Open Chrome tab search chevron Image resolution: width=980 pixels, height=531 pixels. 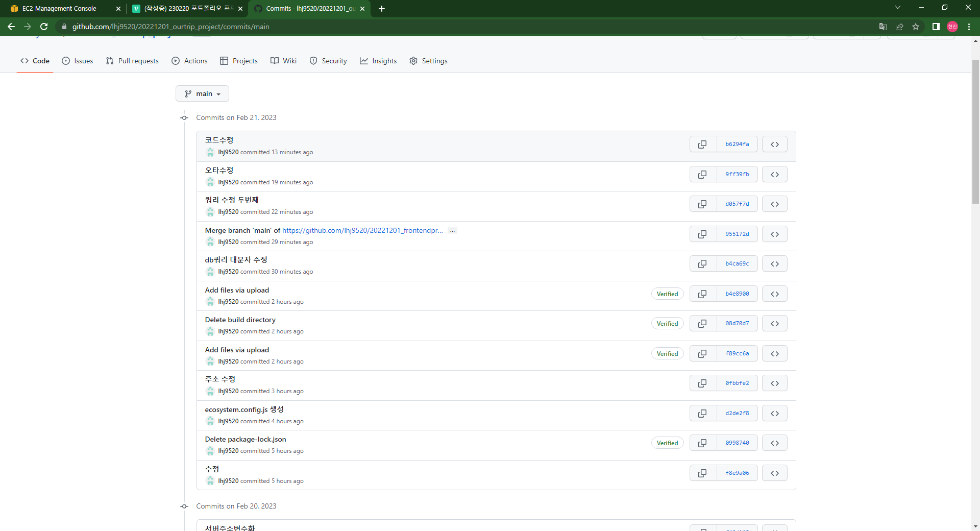[898, 8]
